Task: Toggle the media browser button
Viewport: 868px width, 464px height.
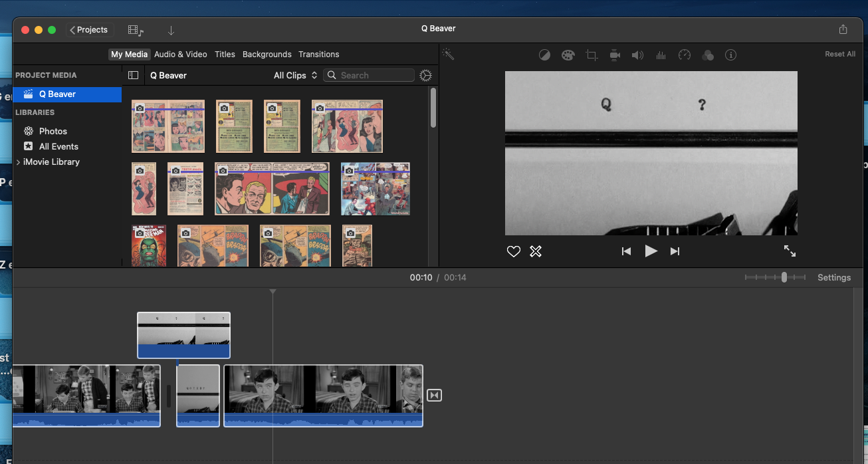Action: coord(136,31)
